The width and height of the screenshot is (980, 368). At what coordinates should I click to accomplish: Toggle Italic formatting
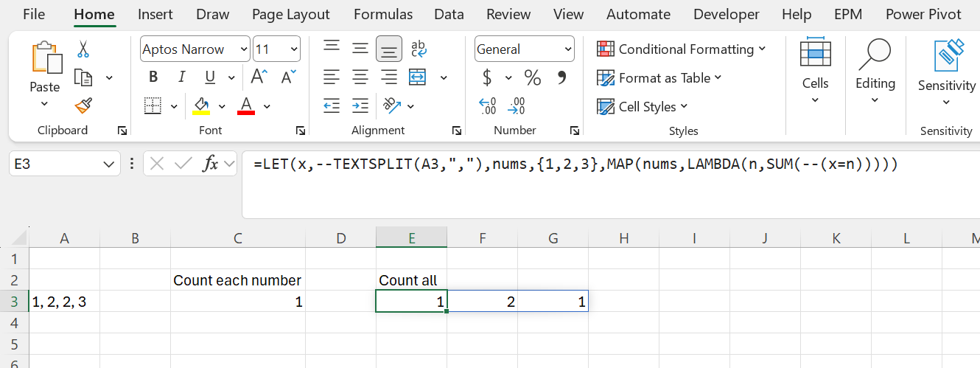(181, 77)
